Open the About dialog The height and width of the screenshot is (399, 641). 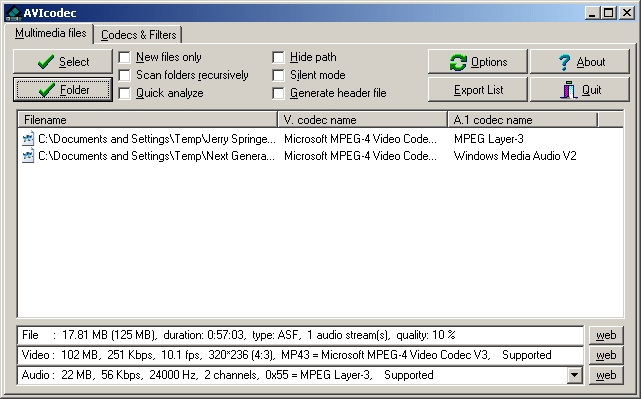coord(580,62)
